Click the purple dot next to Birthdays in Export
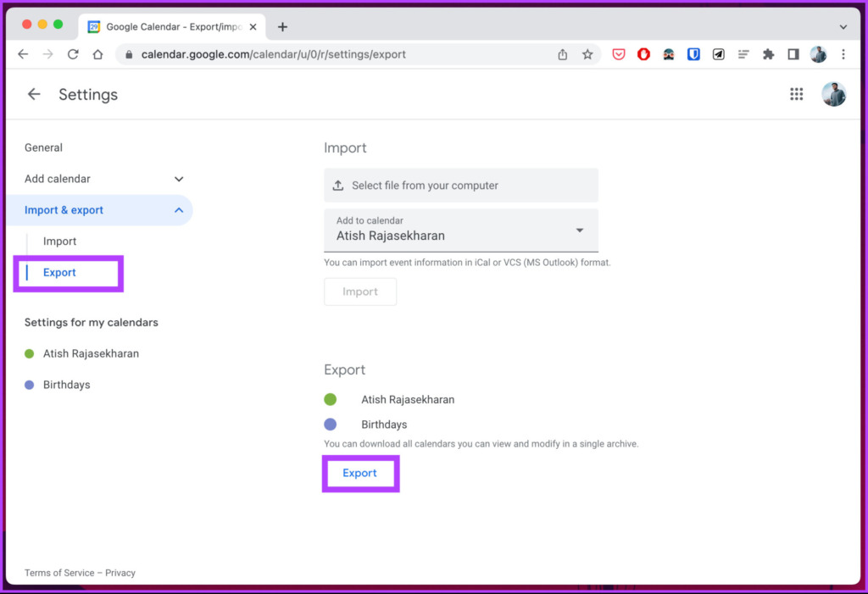 point(331,425)
